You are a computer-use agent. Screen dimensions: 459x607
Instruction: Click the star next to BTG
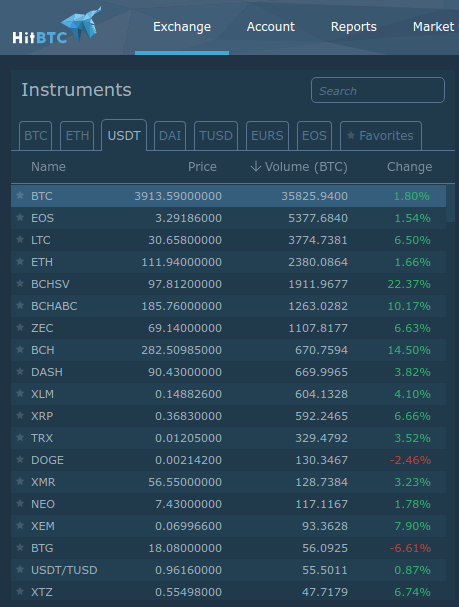pos(20,548)
